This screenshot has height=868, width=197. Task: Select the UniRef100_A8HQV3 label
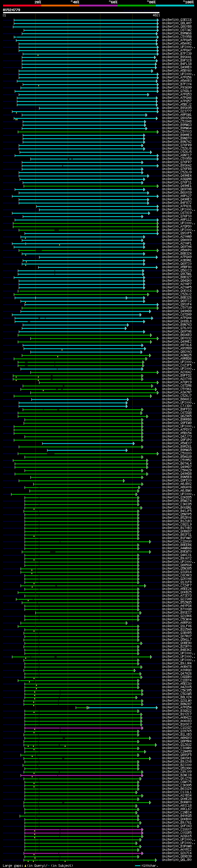point(177,738)
